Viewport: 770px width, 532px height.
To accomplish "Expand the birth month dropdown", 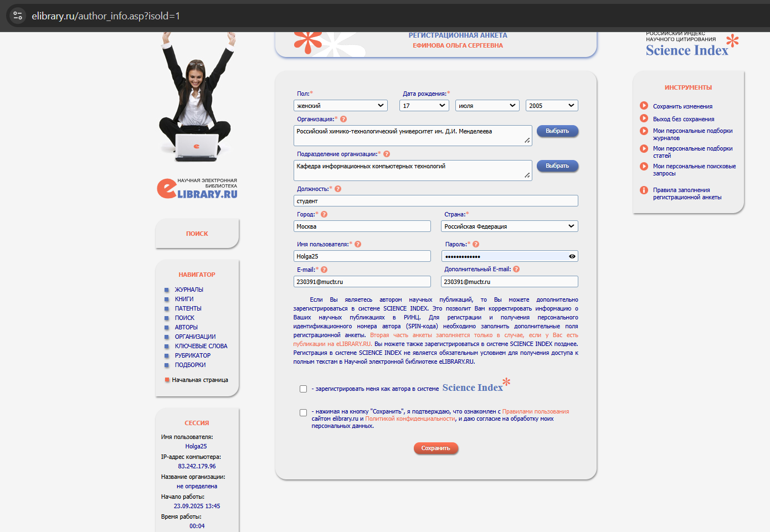I will 487,106.
